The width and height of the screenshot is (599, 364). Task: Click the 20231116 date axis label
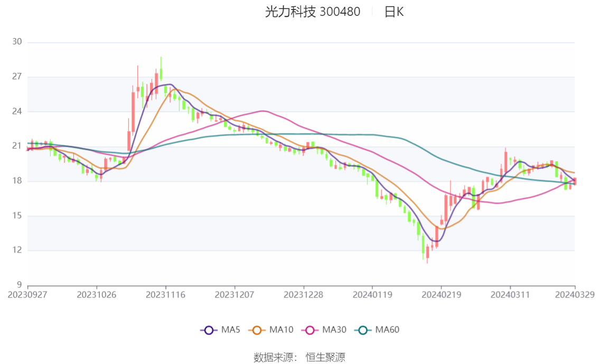pyautogui.click(x=165, y=295)
